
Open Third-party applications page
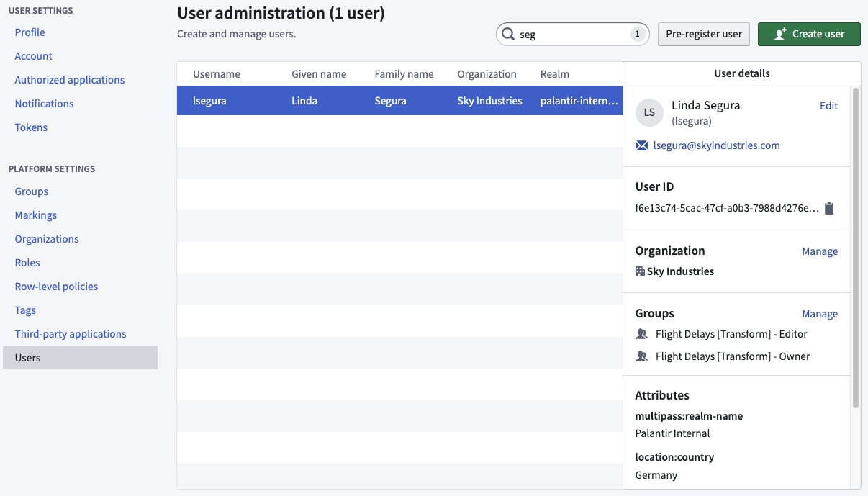(x=71, y=334)
